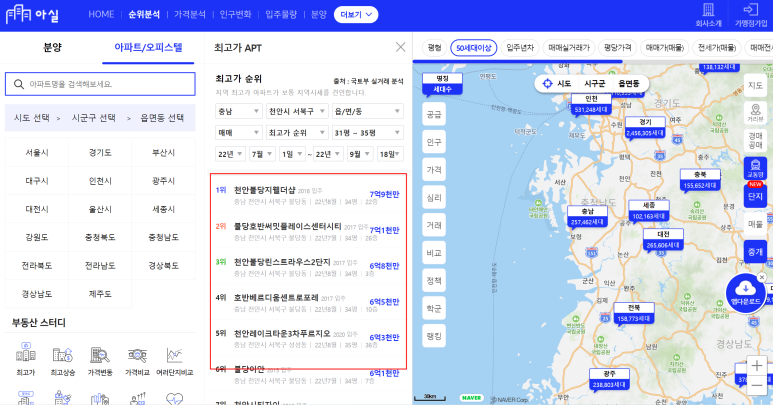Open 가격분석 menu
The height and width of the screenshot is (405, 773).
(189, 14)
